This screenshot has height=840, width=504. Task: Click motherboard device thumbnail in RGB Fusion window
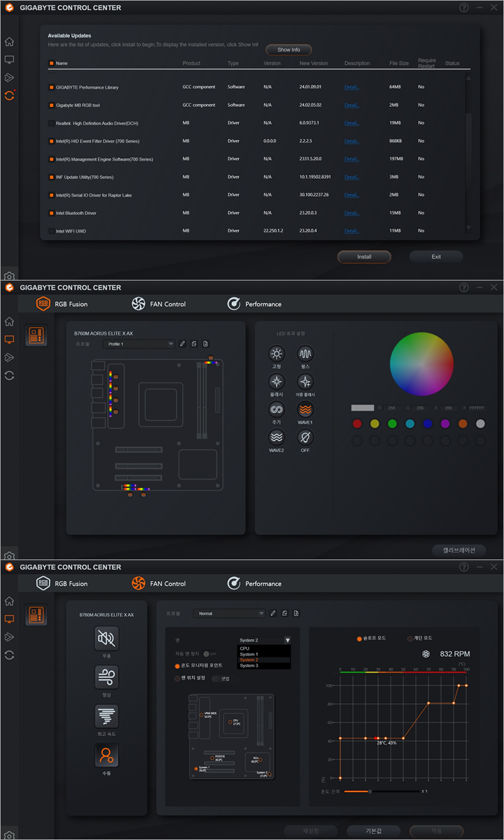point(36,336)
